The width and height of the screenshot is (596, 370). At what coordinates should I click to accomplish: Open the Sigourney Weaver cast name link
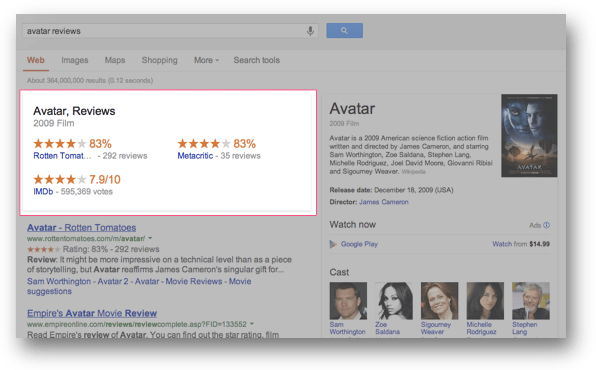pos(436,328)
